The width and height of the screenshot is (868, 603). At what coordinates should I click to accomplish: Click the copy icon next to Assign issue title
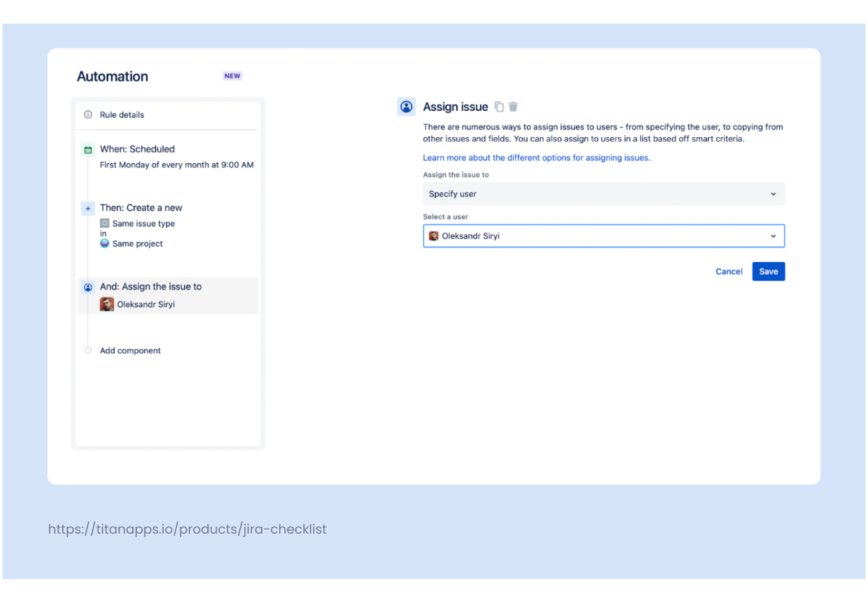click(x=499, y=106)
